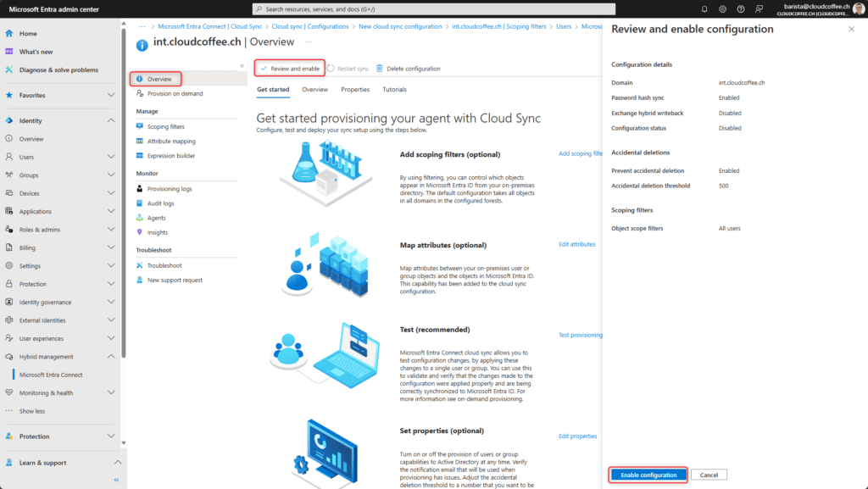This screenshot has height=489, width=868.
Task: Click Enable configuration button
Action: click(x=648, y=475)
